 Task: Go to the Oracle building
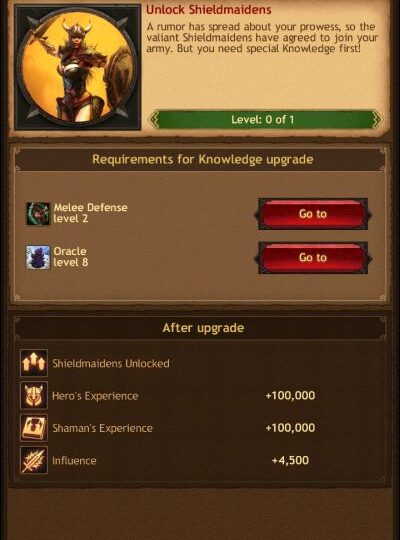click(x=313, y=258)
